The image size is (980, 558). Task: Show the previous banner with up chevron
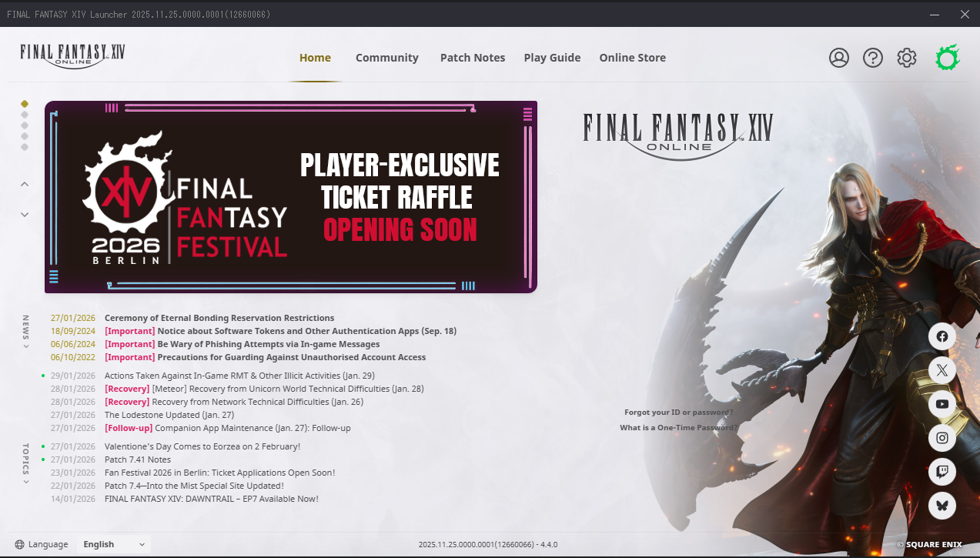(x=25, y=184)
